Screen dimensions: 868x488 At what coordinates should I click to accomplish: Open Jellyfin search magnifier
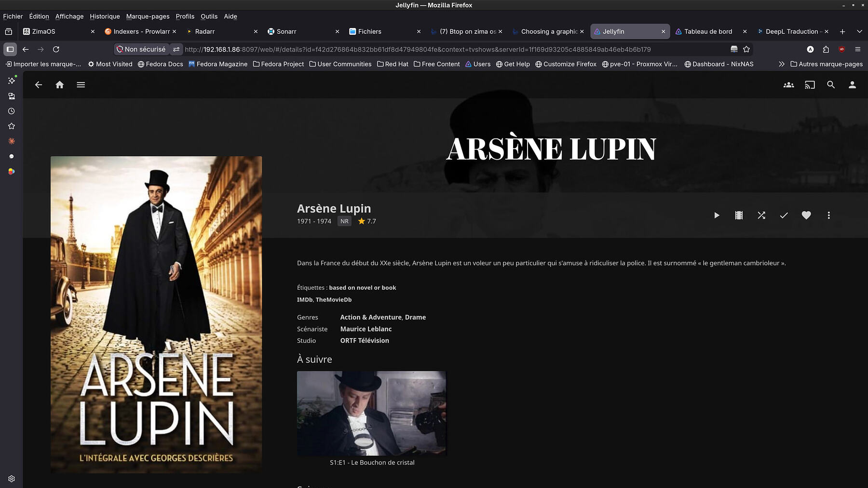[x=831, y=85]
